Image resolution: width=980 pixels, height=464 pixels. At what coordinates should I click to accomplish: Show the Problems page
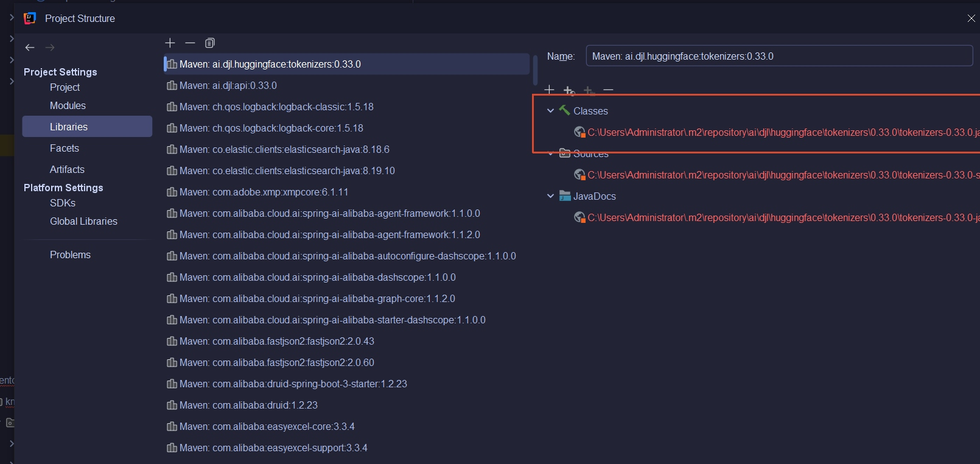(x=70, y=255)
